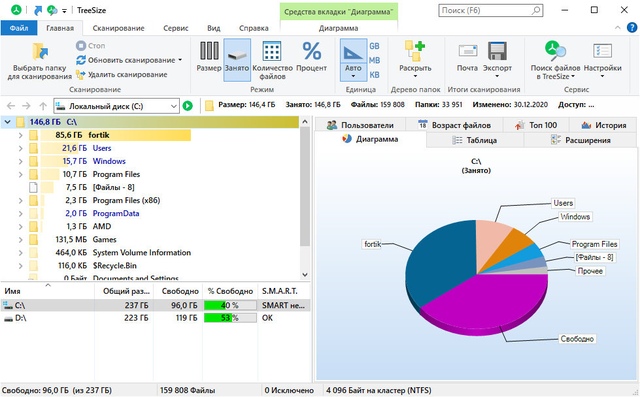This screenshot has width=640, height=397.
Task: Click Удалить сканирование in the ribbon
Action: 122,75
